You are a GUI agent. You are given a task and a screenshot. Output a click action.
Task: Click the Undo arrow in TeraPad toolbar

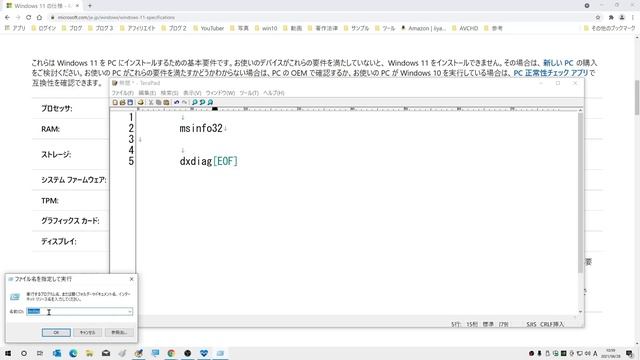point(177,102)
